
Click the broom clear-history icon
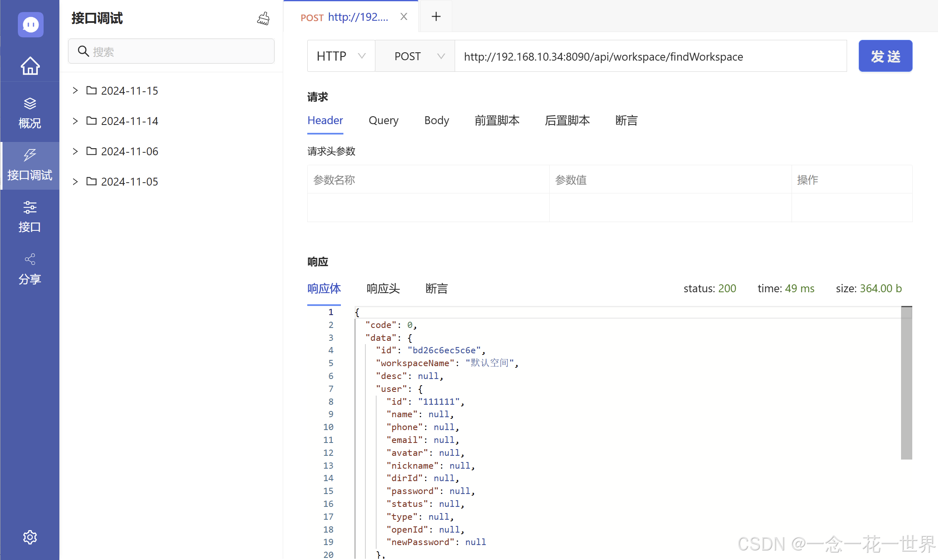pyautogui.click(x=263, y=18)
